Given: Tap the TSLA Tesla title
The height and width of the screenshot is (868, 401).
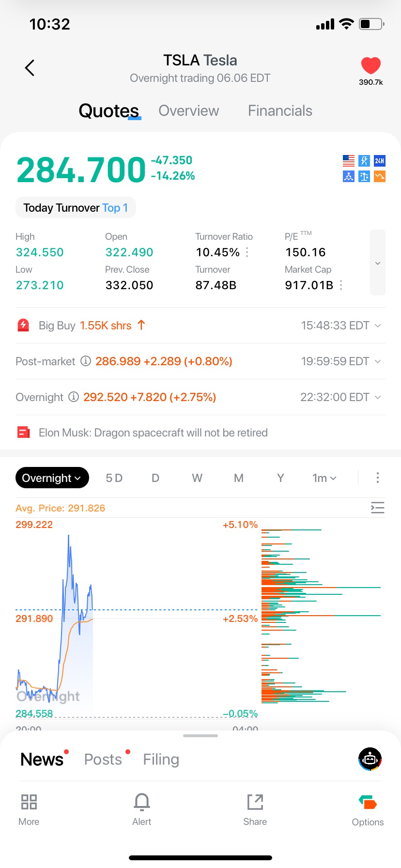Looking at the screenshot, I should 200,60.
